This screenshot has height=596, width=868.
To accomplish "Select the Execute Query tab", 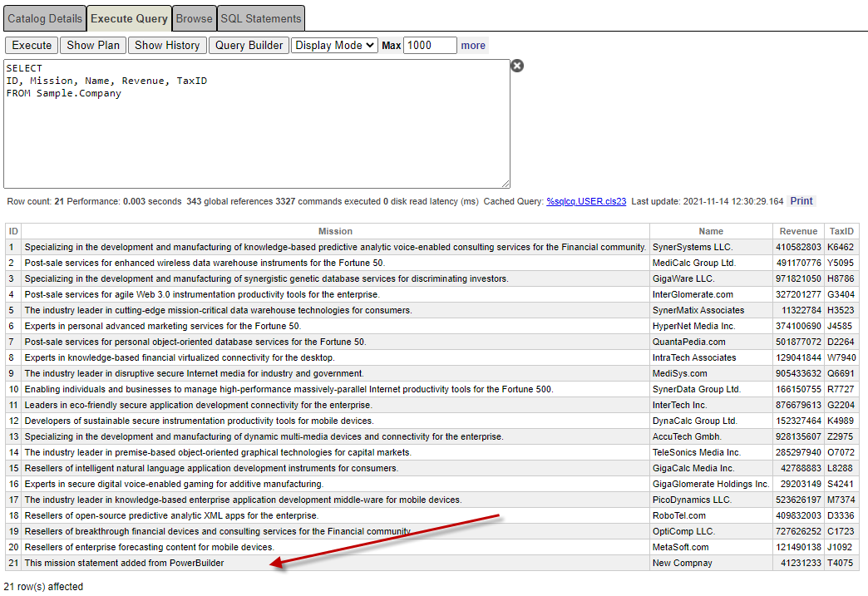I will [x=129, y=18].
